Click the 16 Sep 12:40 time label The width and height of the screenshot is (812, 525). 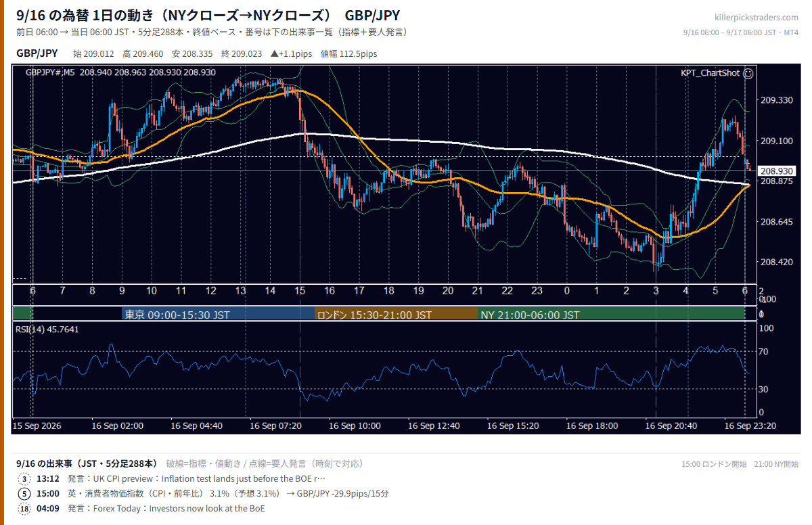pos(434,426)
